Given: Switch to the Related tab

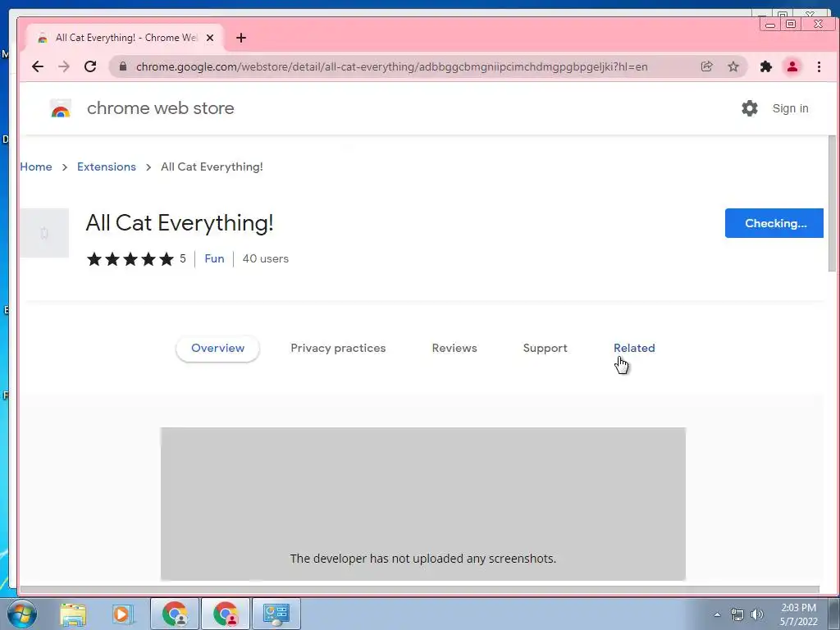Looking at the screenshot, I should pos(634,348).
